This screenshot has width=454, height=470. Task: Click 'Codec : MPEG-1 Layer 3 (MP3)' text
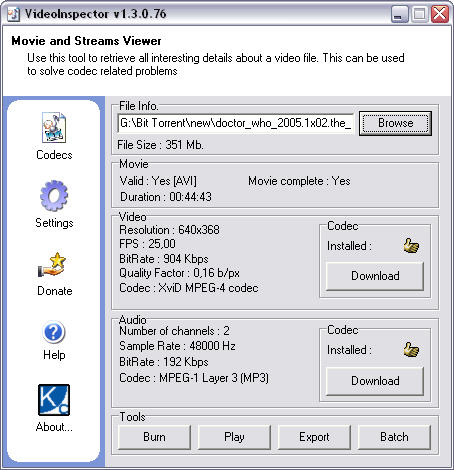click(x=194, y=378)
